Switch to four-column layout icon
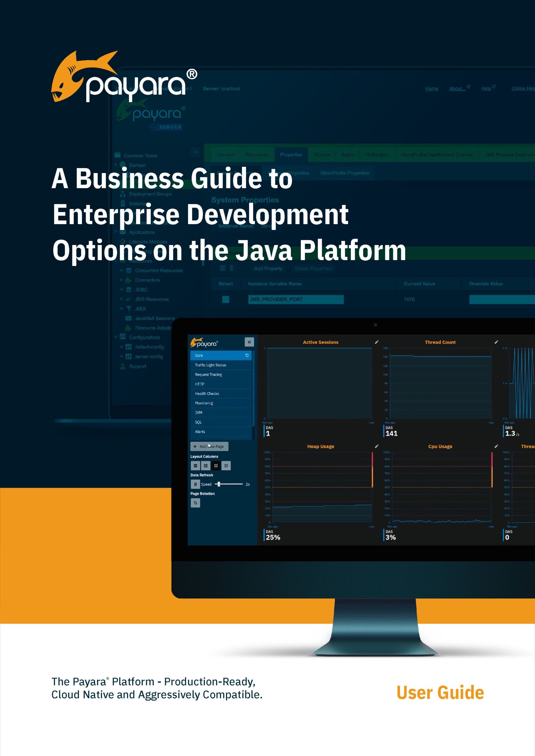This screenshot has width=535, height=756. pyautogui.click(x=226, y=466)
